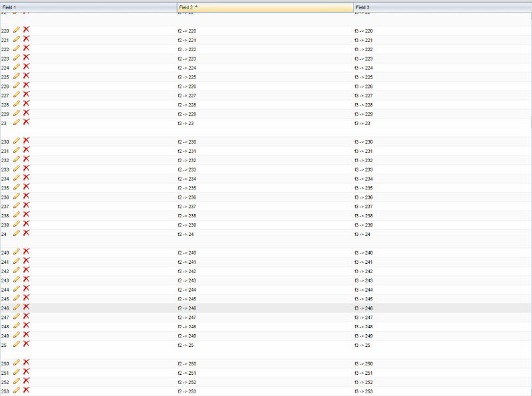Screen dimensions: 532x396
Task: Click red X on row 233
Action: 26,169
